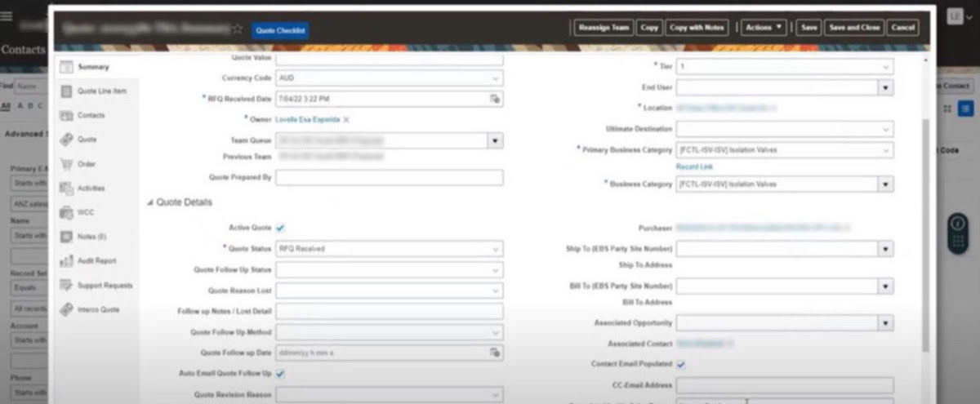
Task: Open owner link Lovella Esa Esperida
Action: pyautogui.click(x=307, y=120)
